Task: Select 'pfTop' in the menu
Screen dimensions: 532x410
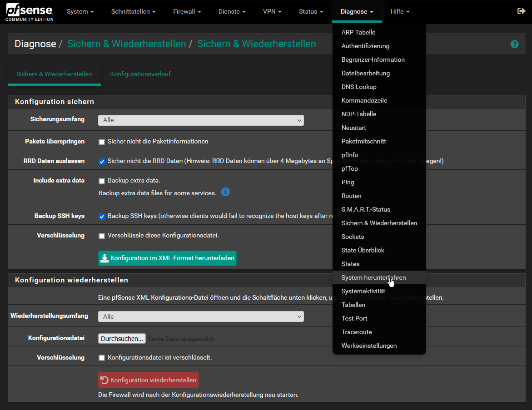Action: [379, 168]
